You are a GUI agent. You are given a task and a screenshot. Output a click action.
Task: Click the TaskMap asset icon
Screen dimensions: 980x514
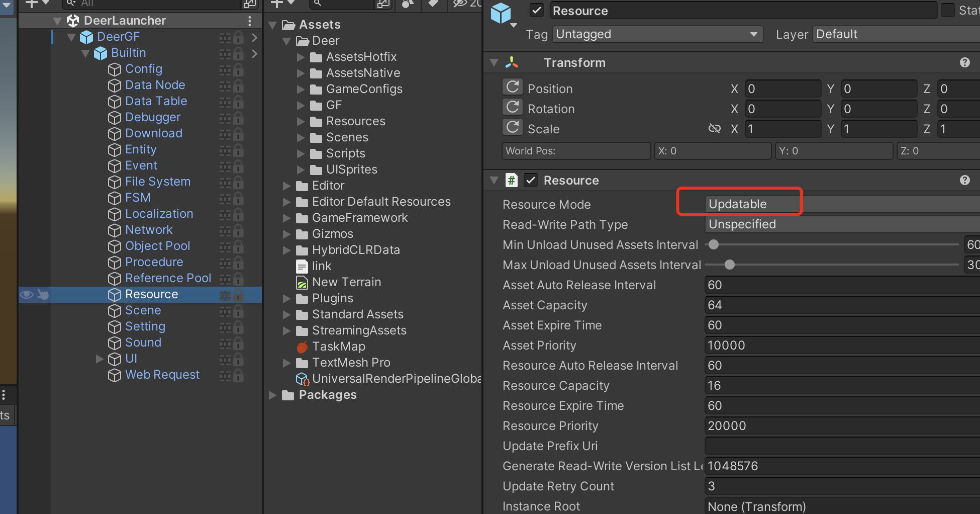(302, 347)
